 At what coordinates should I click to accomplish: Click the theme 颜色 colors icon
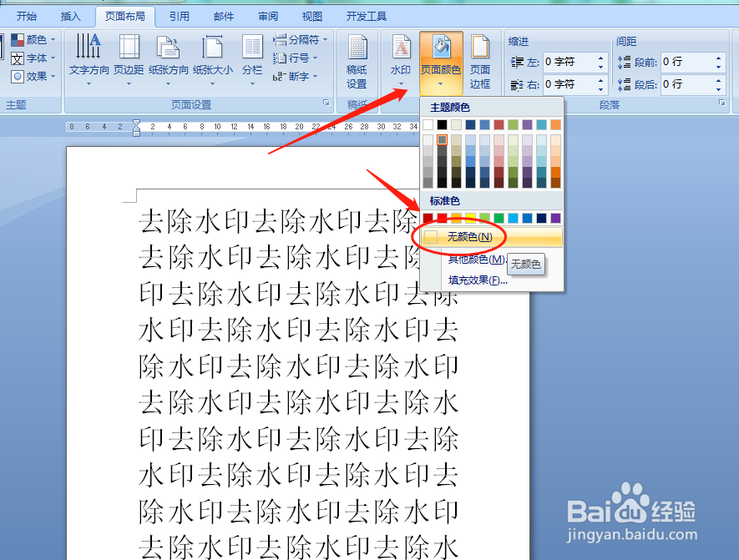pyautogui.click(x=18, y=40)
